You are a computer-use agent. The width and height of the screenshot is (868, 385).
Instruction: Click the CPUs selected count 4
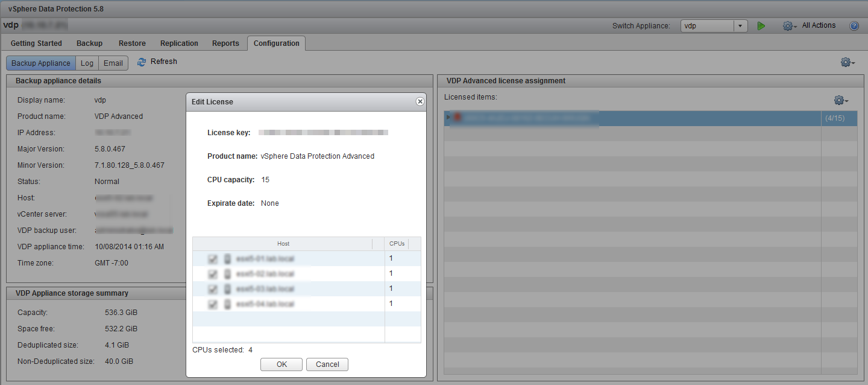250,350
